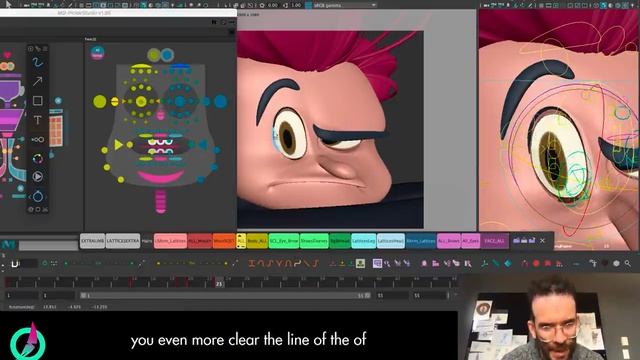
Task: Click the ALL_Brows pink shelf button
Action: (x=449, y=241)
